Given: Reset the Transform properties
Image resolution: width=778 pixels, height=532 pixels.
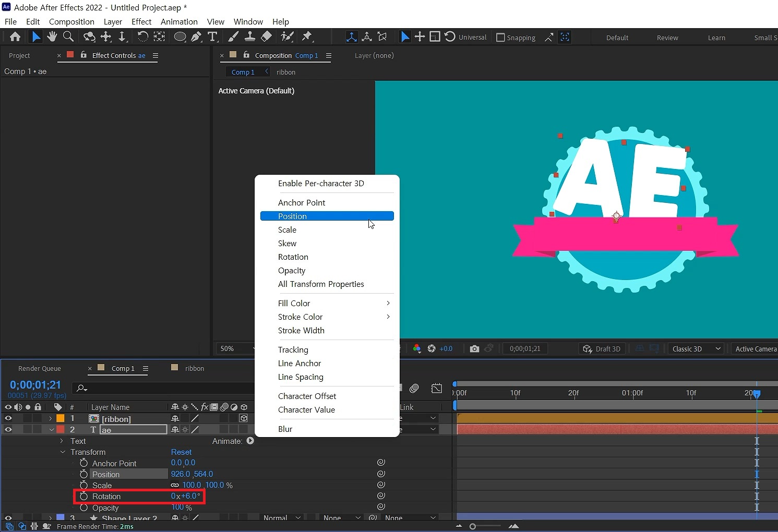Looking at the screenshot, I should 181,452.
